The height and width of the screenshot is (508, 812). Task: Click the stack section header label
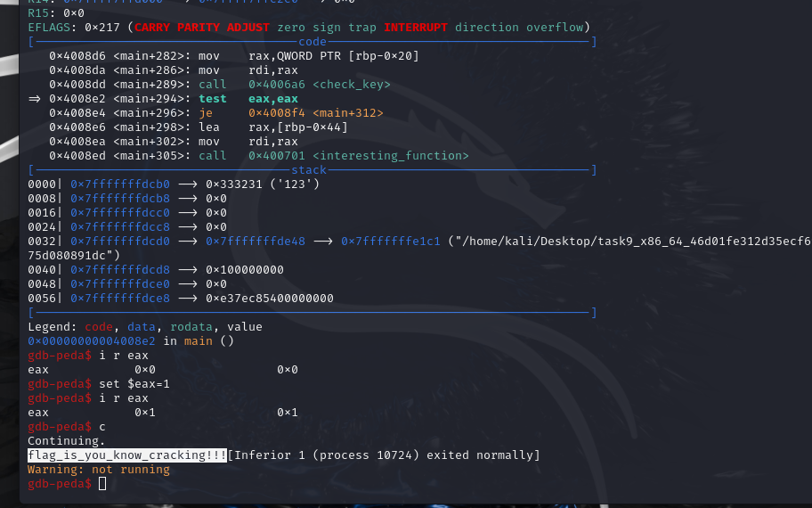pos(309,170)
